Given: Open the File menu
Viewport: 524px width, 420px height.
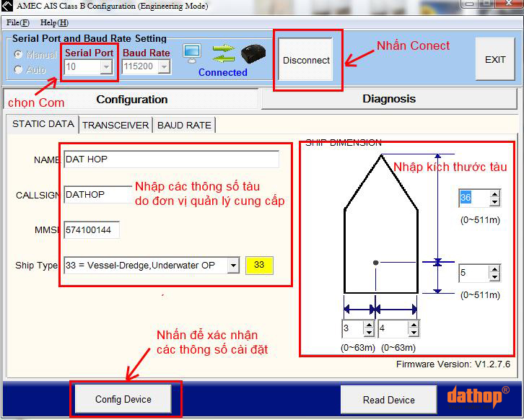Looking at the screenshot, I should pyautogui.click(x=18, y=22).
